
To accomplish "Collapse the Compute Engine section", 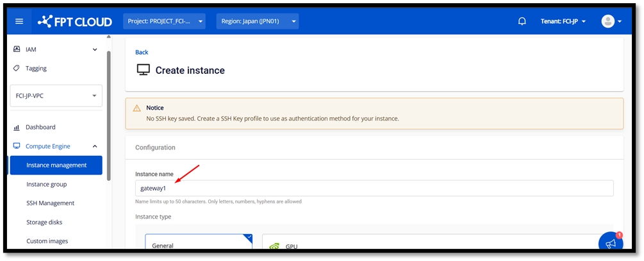I will [95, 146].
